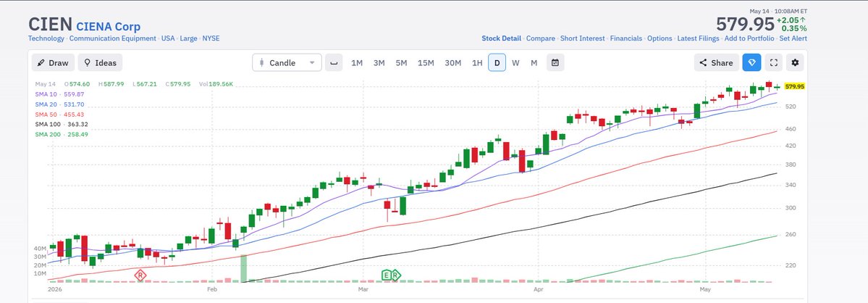Select the 5M interval
This screenshot has height=303, width=868.
[401, 62]
